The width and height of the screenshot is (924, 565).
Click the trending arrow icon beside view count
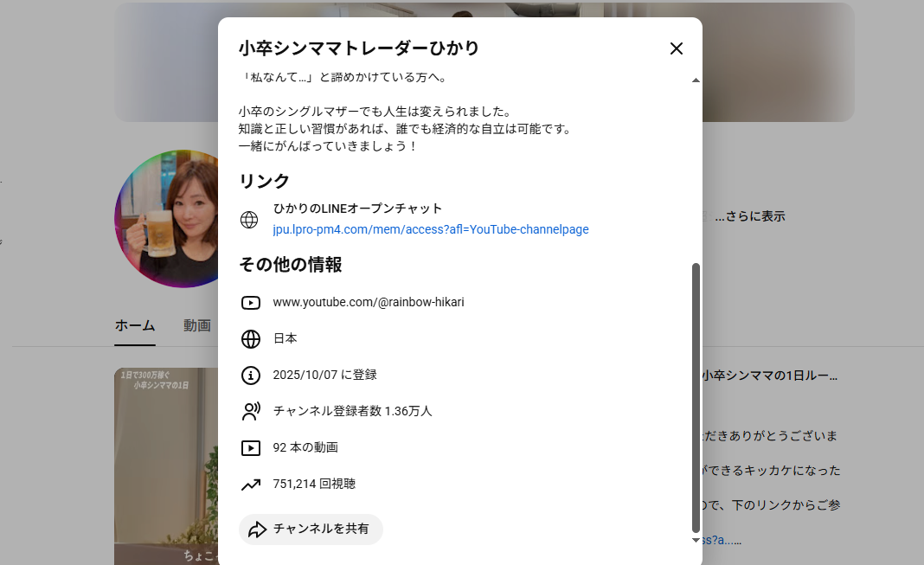tap(251, 485)
